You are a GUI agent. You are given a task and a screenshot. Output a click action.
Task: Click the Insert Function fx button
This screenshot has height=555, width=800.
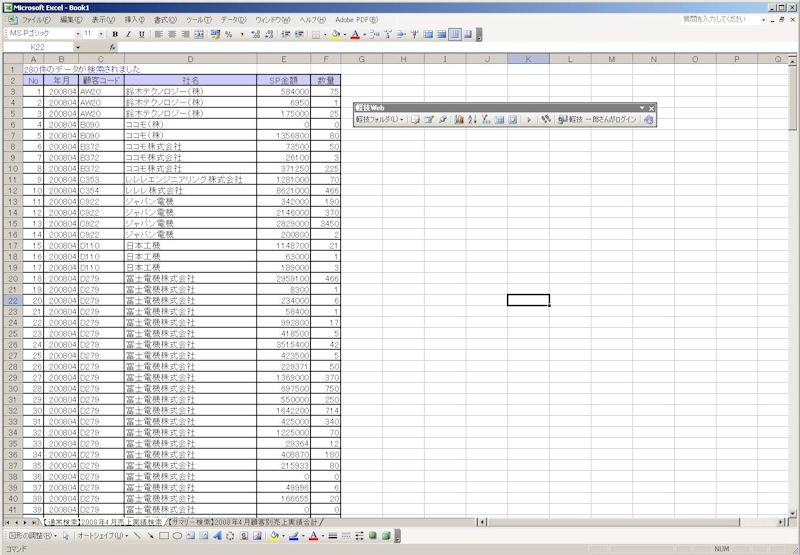[x=112, y=47]
